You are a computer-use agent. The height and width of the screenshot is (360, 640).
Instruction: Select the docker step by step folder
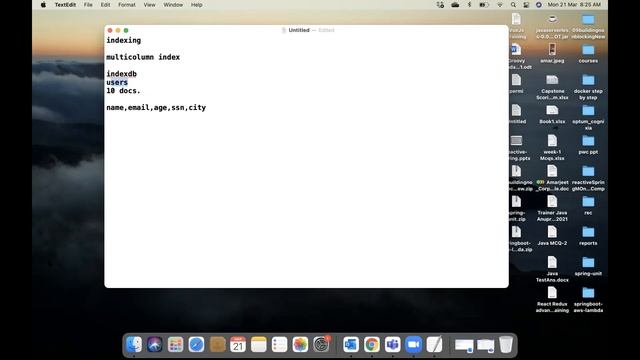pos(588,87)
